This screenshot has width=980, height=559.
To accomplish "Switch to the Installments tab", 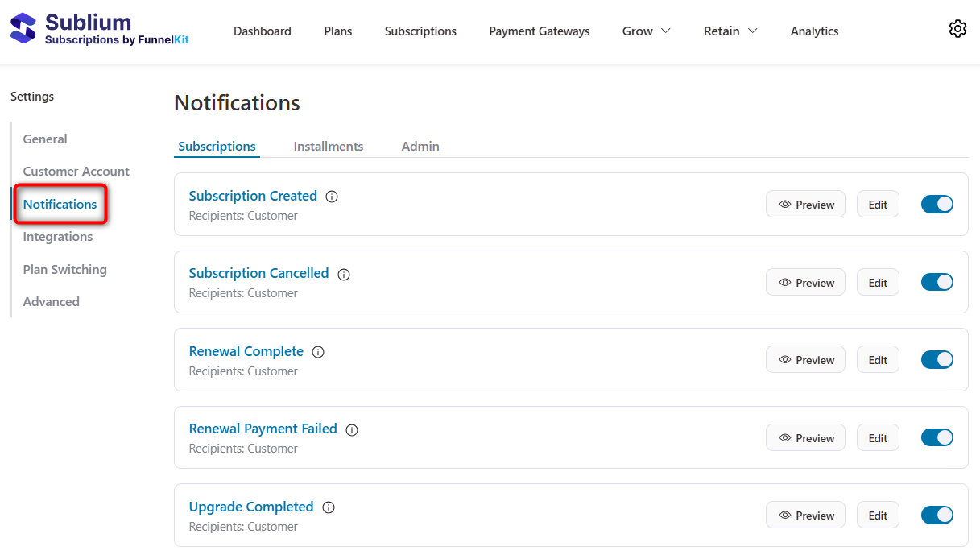I will point(329,147).
